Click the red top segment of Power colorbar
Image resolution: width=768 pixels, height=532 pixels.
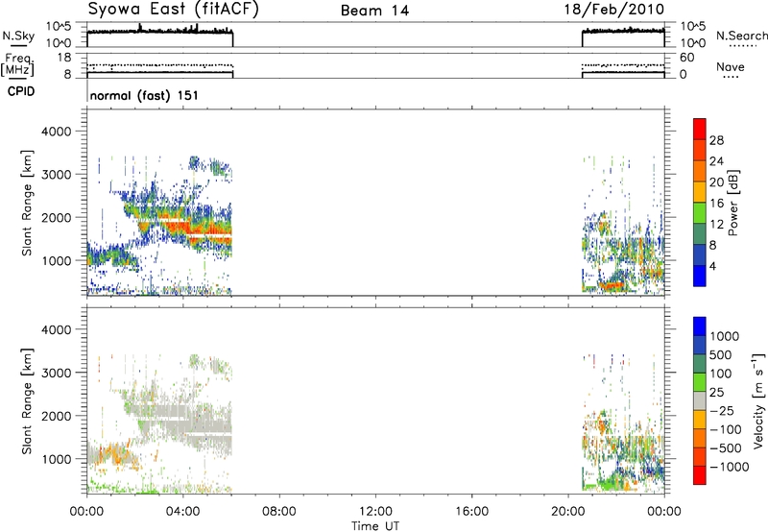click(x=700, y=129)
